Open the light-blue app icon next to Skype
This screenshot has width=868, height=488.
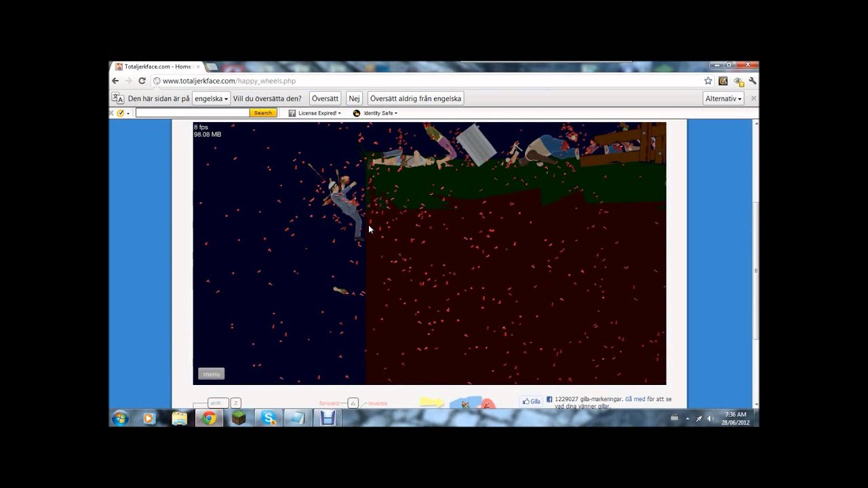(298, 418)
